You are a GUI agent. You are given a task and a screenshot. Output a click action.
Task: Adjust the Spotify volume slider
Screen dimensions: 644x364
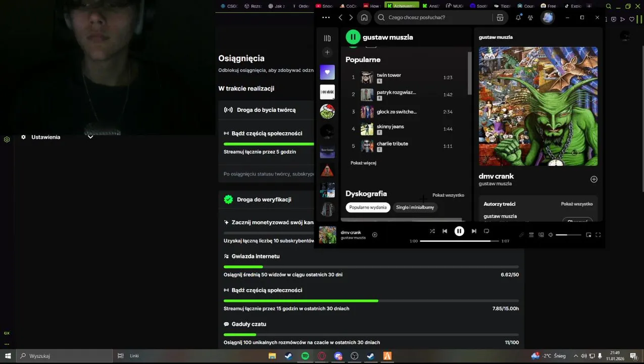click(x=568, y=235)
